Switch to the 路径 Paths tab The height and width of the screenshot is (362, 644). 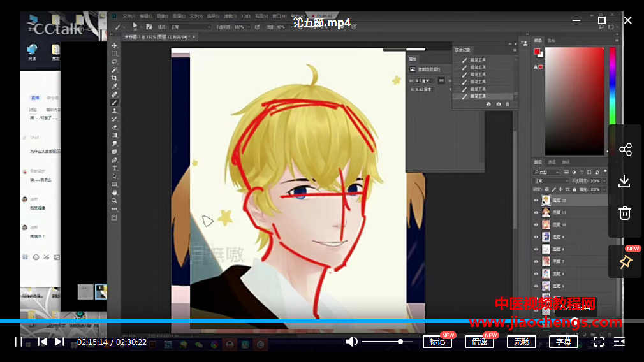pos(566,162)
